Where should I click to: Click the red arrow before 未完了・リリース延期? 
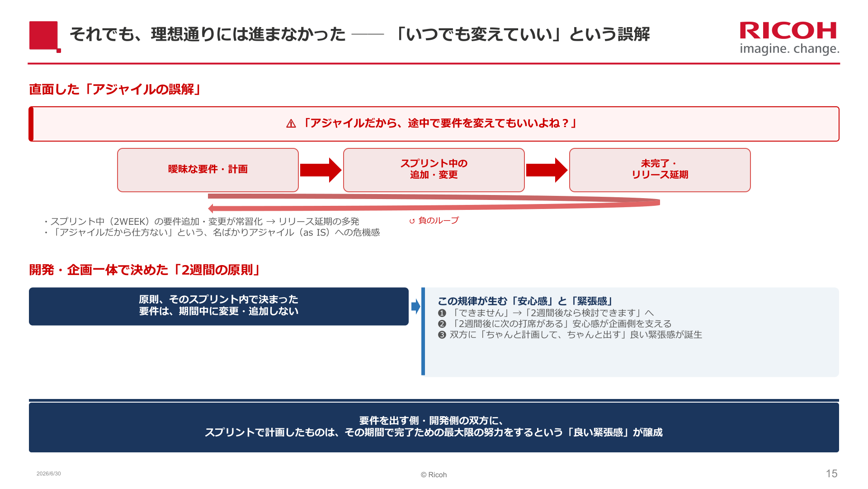(x=547, y=170)
